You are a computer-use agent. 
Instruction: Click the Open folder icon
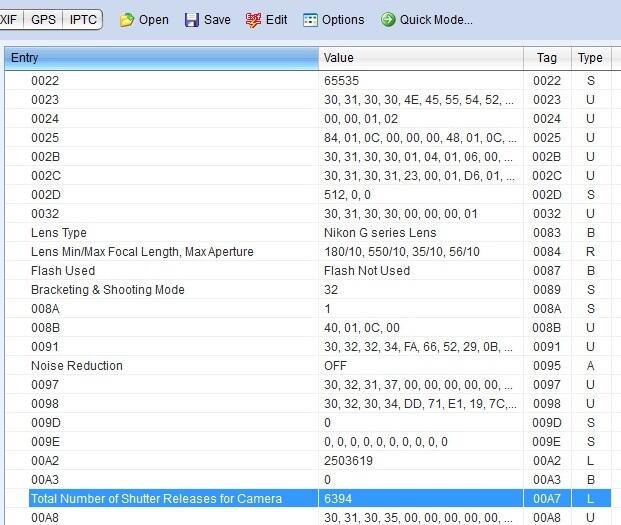click(x=126, y=20)
